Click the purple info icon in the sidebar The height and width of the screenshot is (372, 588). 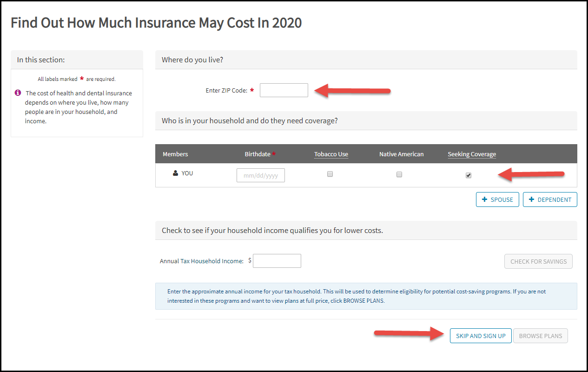pyautogui.click(x=18, y=93)
